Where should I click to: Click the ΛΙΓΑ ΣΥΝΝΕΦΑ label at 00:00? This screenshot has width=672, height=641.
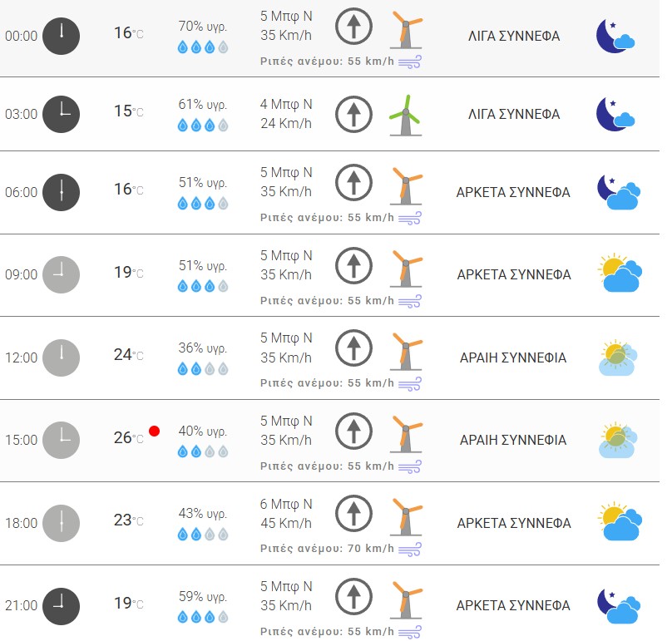513,37
